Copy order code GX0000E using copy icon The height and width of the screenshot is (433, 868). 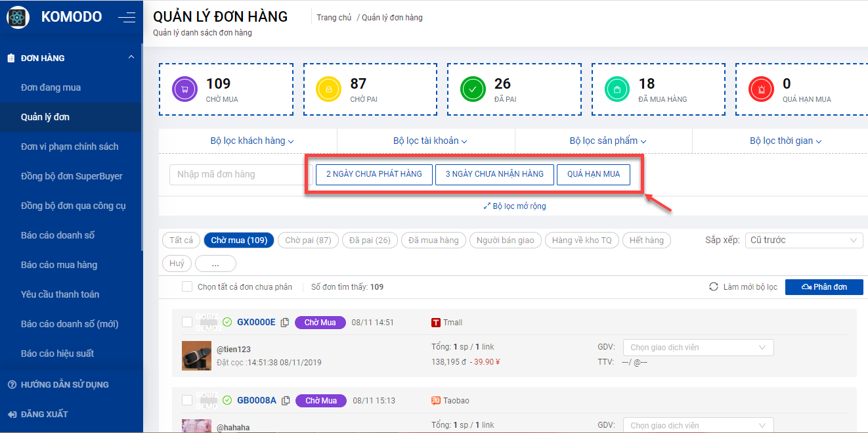[285, 323]
